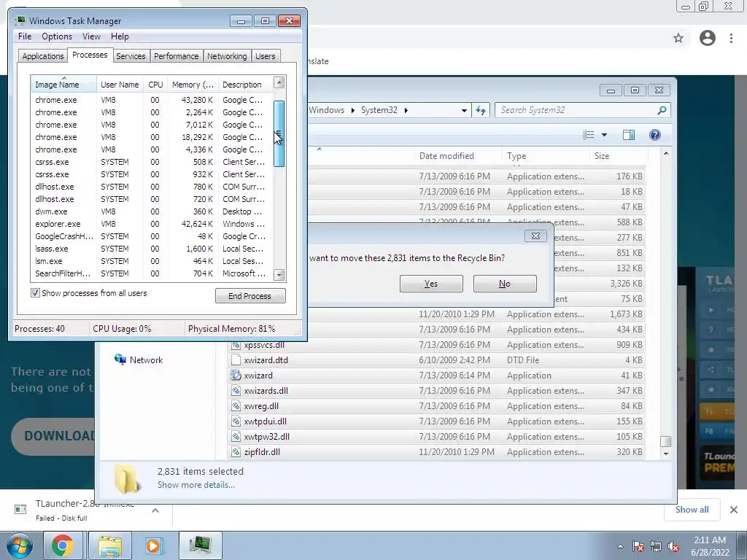747x560 pixels.
Task: Click End Process button
Action: pos(250,296)
